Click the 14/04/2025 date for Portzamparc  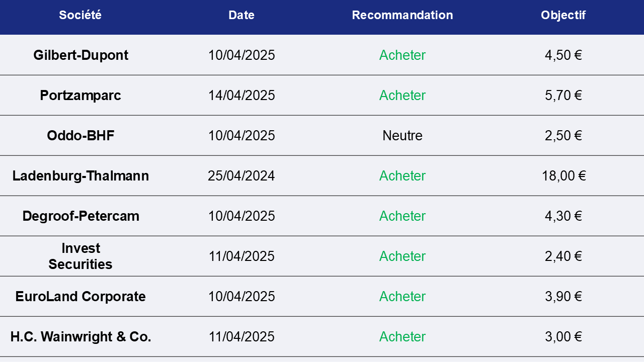click(x=242, y=96)
